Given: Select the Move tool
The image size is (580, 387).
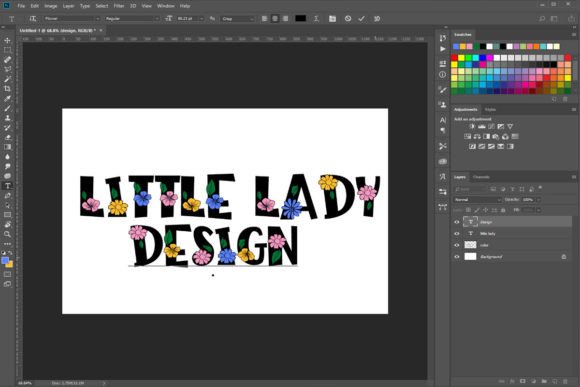Looking at the screenshot, I should pyautogui.click(x=7, y=40).
